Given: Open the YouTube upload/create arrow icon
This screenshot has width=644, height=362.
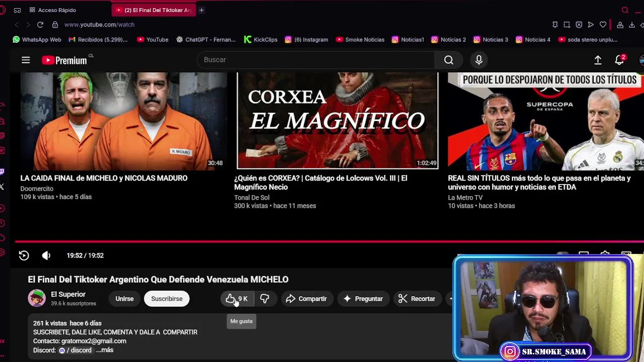Looking at the screenshot, I should pos(598,60).
